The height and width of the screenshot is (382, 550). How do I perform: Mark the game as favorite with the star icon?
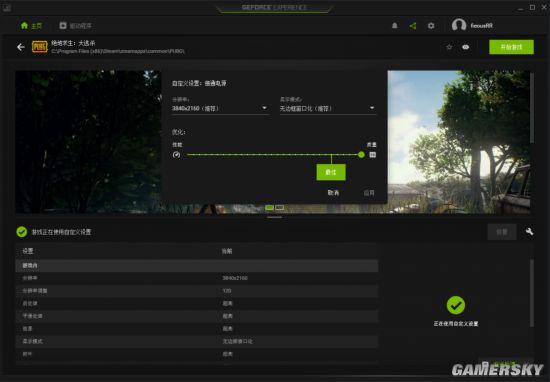[449, 47]
